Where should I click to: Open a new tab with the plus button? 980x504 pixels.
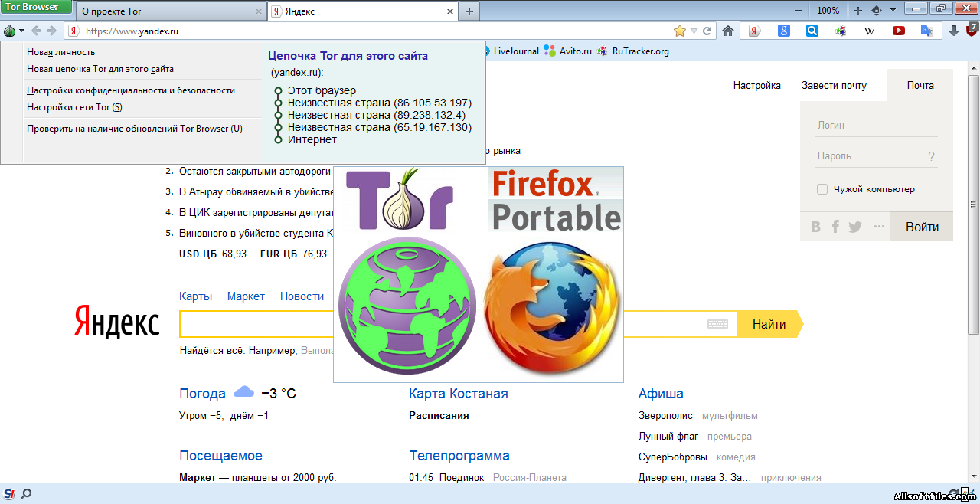click(x=469, y=11)
